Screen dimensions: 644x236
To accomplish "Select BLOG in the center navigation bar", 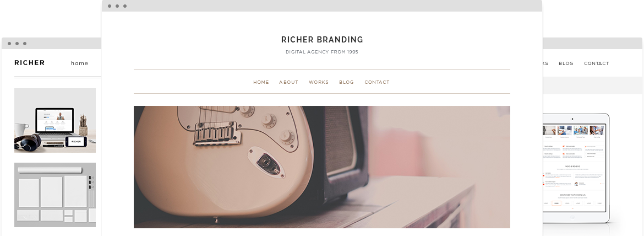I will click(346, 82).
